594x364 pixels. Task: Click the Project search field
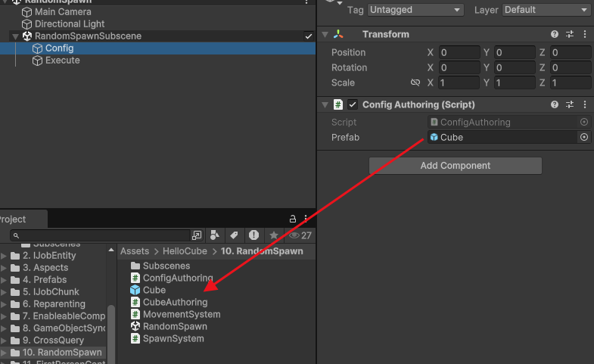pos(100,235)
